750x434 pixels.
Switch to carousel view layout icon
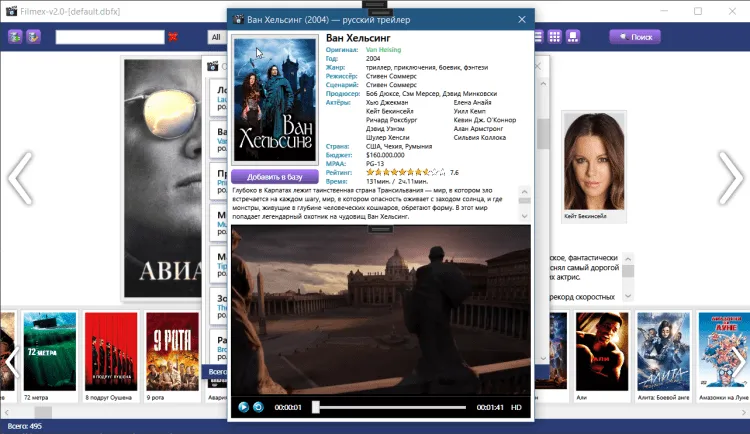[x=573, y=37]
